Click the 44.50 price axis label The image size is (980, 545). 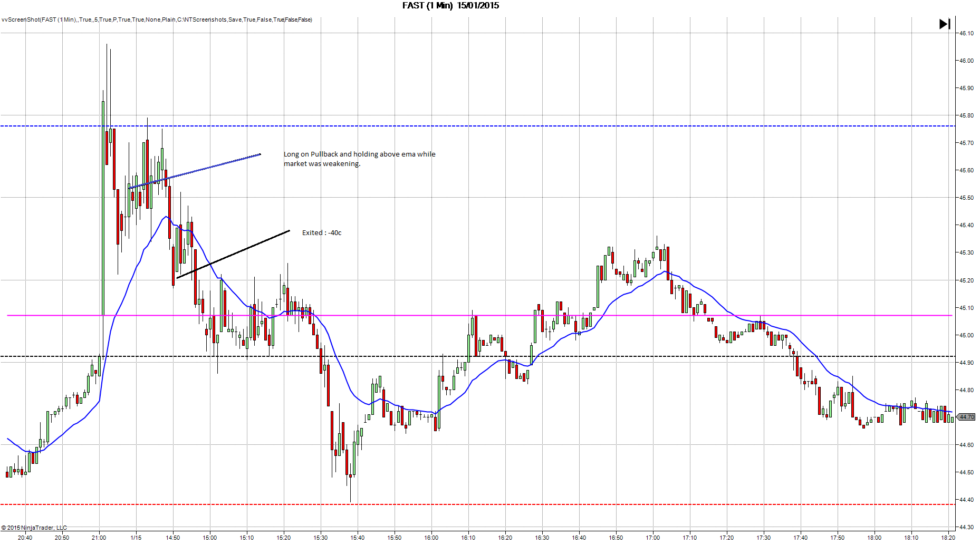[966, 472]
